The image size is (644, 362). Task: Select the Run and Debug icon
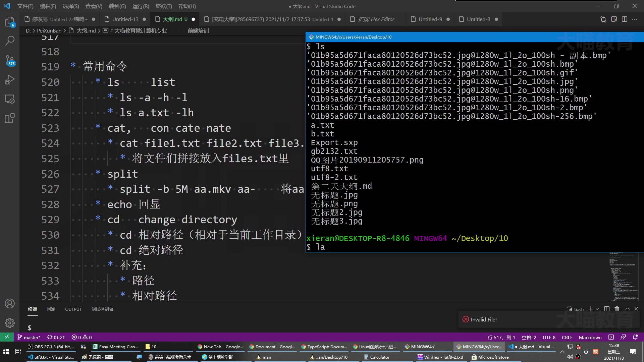[x=10, y=80]
